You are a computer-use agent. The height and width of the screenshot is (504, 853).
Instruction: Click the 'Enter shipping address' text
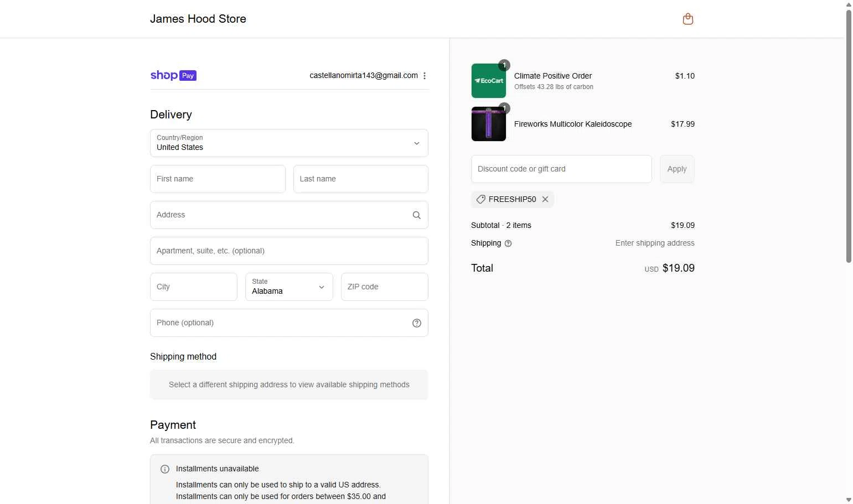tap(655, 243)
